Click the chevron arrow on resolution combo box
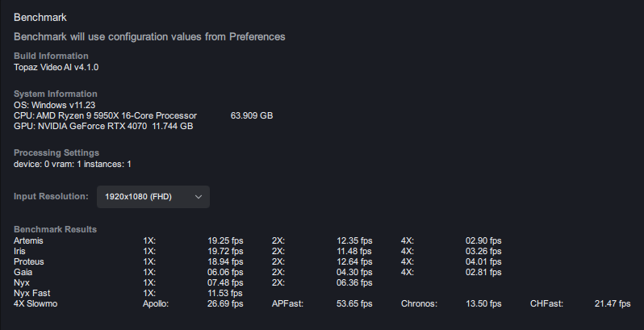This screenshot has height=330, width=644. [199, 197]
